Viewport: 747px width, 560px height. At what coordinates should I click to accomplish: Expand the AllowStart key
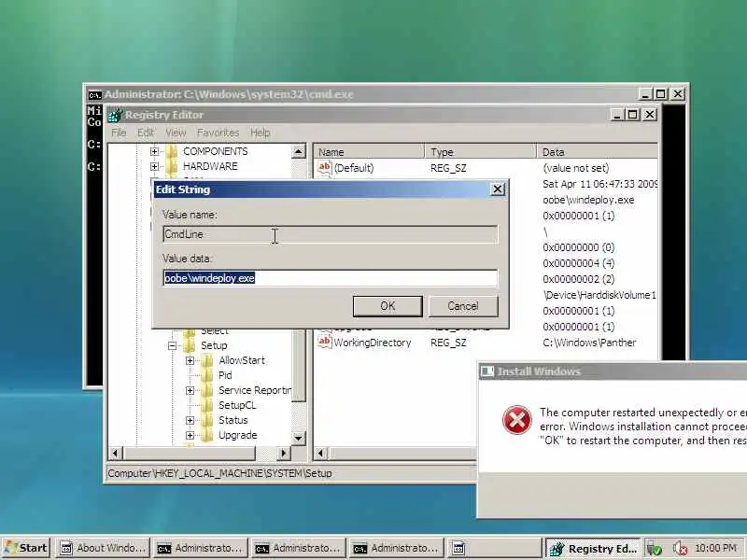click(x=190, y=360)
